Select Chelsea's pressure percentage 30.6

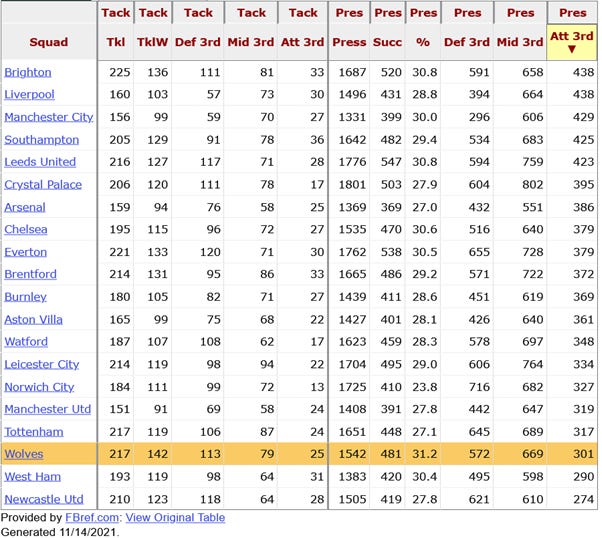tap(425, 230)
